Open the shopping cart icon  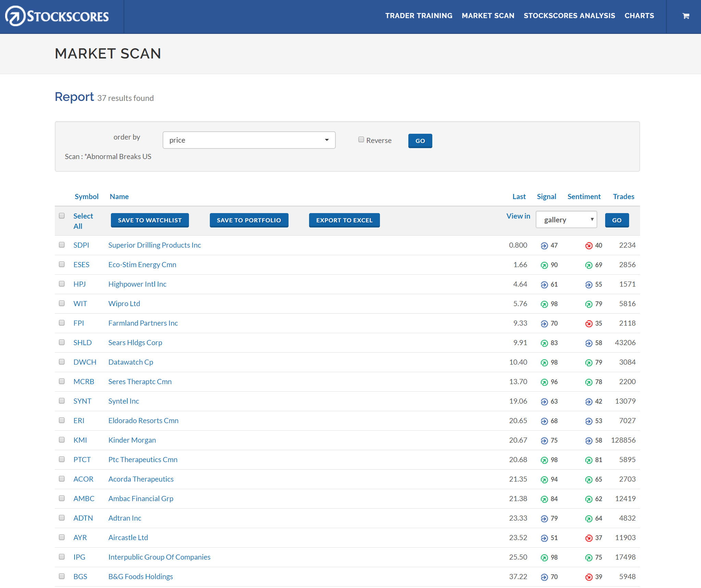pos(685,16)
